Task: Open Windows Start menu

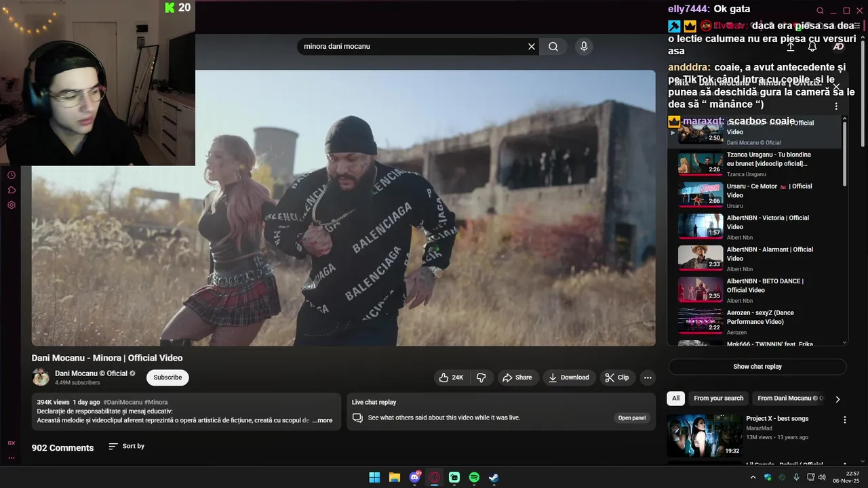Action: tap(374, 477)
